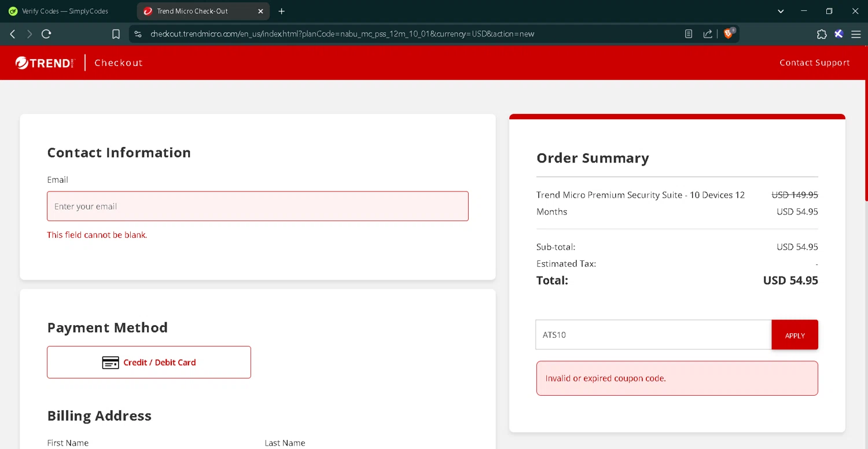Click the browser back arrow
868x449 pixels.
(x=12, y=34)
